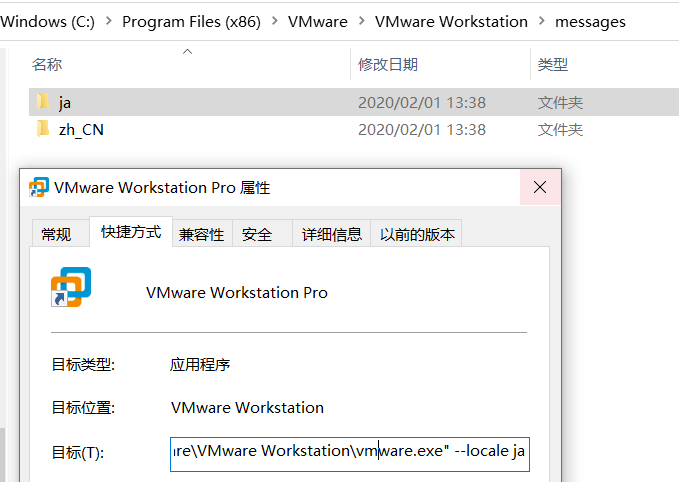This screenshot has width=679, height=482.
Task: Close the VMware Workstation Pro properties dialog
Action: (x=540, y=187)
